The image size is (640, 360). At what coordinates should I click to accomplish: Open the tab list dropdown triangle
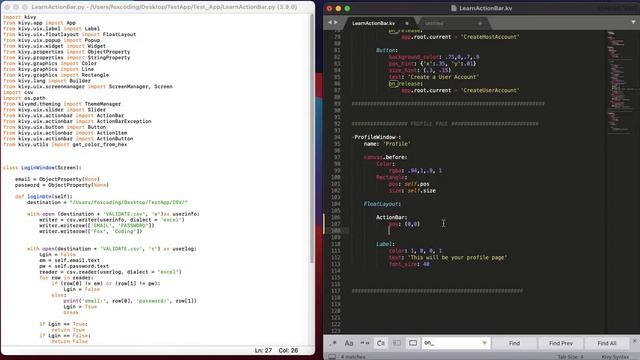pos(633,22)
